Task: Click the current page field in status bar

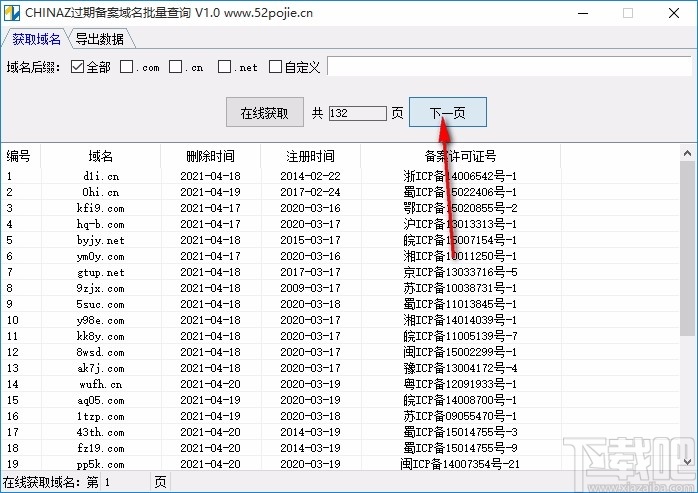Action: (126, 482)
